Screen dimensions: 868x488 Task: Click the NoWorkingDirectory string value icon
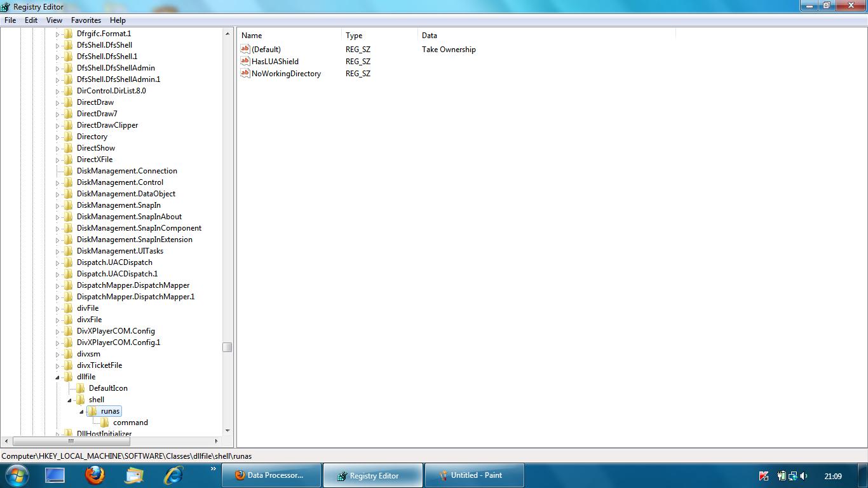(245, 73)
